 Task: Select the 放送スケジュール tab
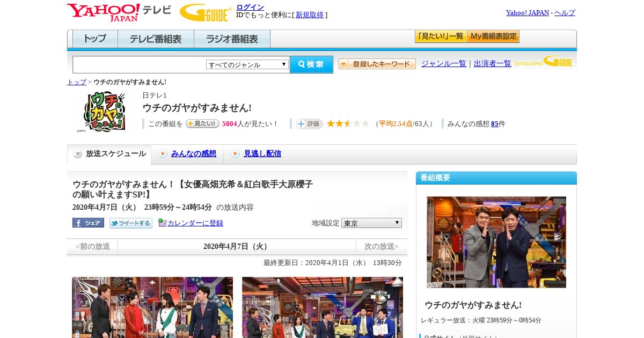coord(109,154)
